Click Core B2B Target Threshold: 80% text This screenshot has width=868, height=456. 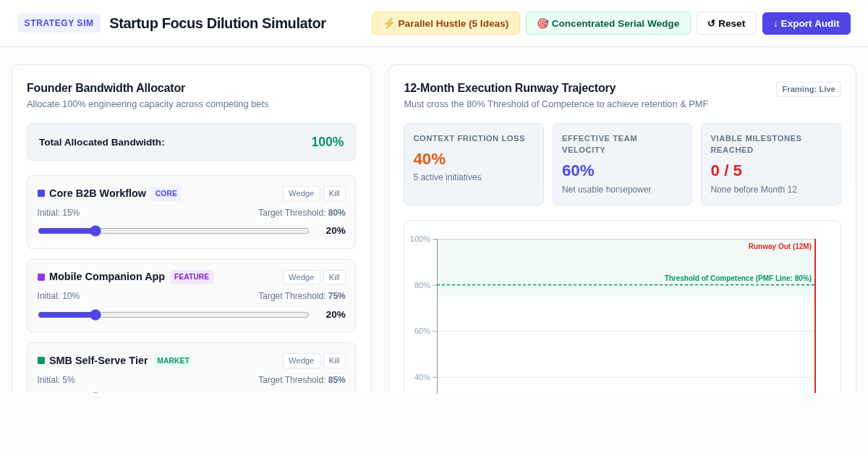click(302, 213)
